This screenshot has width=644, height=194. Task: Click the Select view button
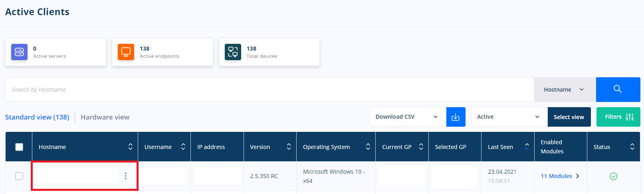pos(569,117)
